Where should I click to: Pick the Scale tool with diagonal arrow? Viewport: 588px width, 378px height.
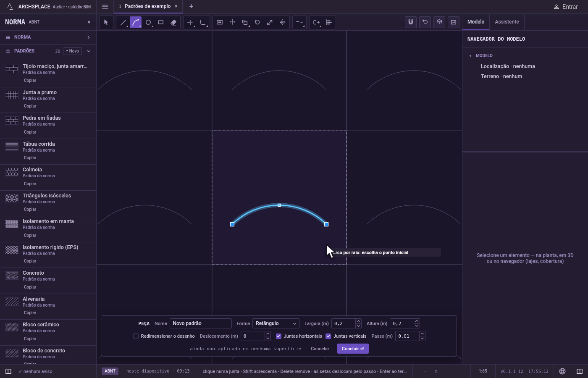[270, 22]
